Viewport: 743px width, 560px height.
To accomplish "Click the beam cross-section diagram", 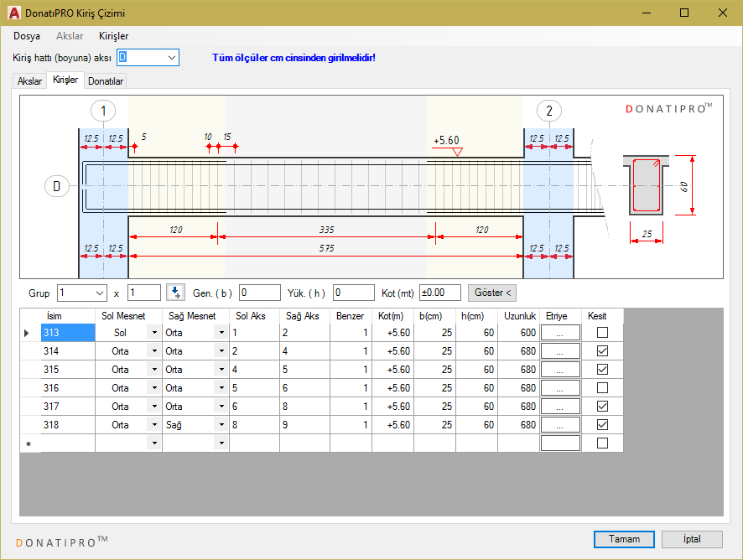I will point(645,185).
